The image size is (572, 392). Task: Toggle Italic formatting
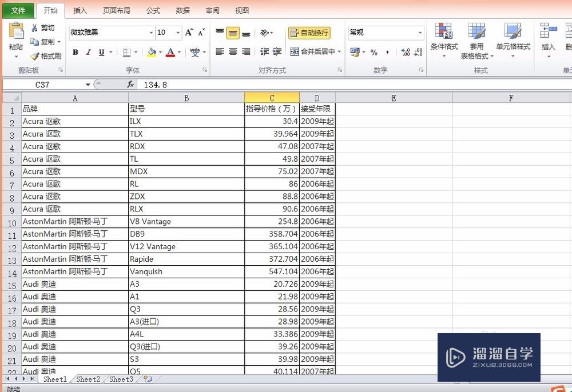coord(88,53)
